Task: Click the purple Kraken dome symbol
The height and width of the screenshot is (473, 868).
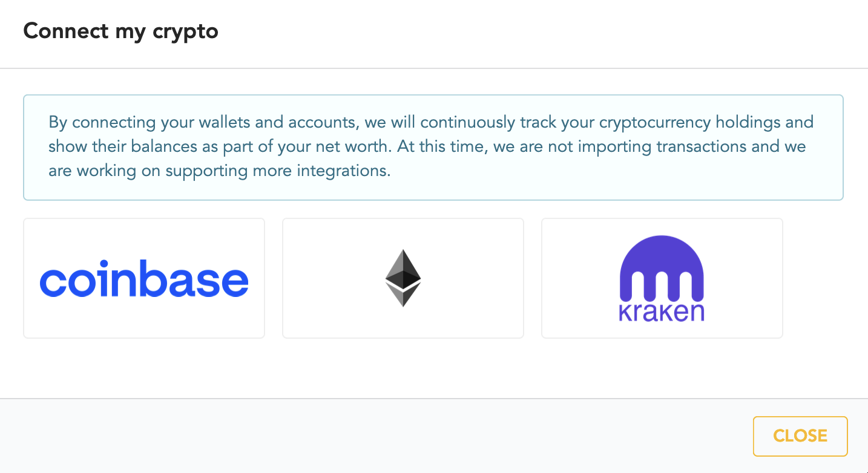Action: point(662,268)
